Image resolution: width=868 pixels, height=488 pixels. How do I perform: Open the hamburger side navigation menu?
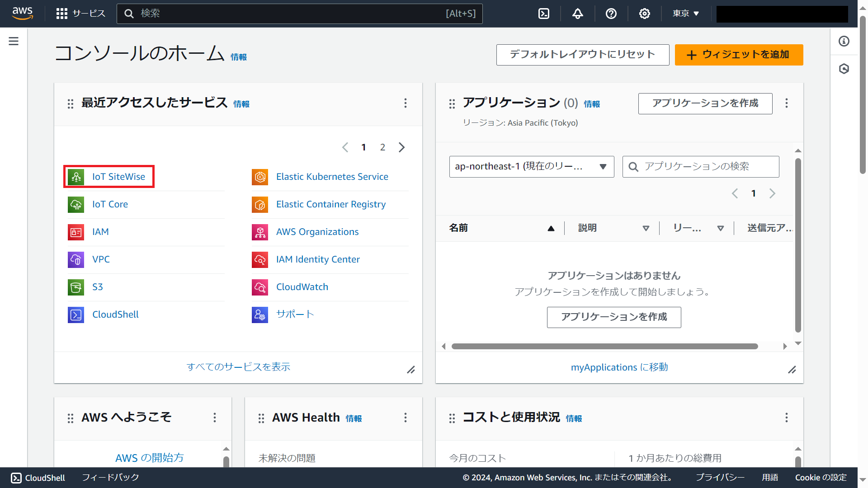coord(14,41)
